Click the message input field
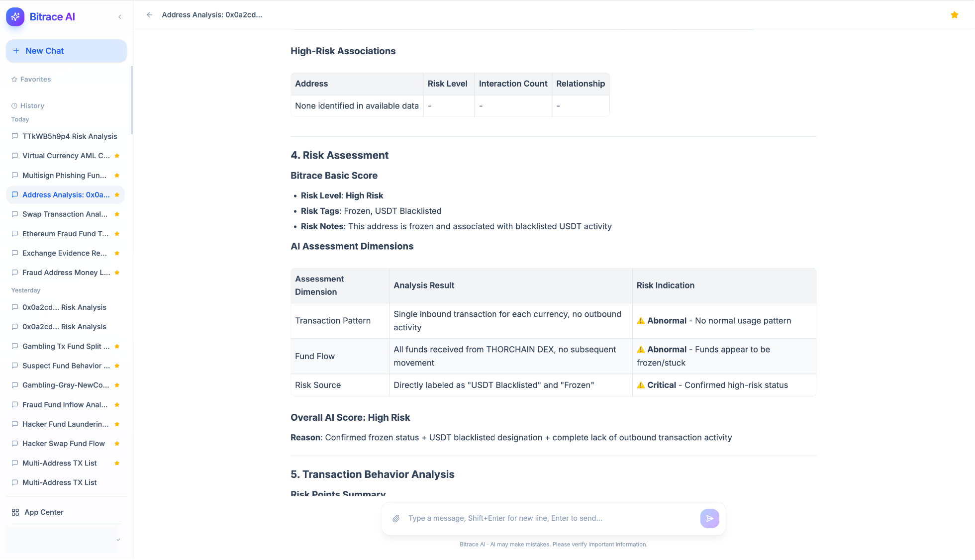Screen dimensions: 975x560 click(547, 518)
